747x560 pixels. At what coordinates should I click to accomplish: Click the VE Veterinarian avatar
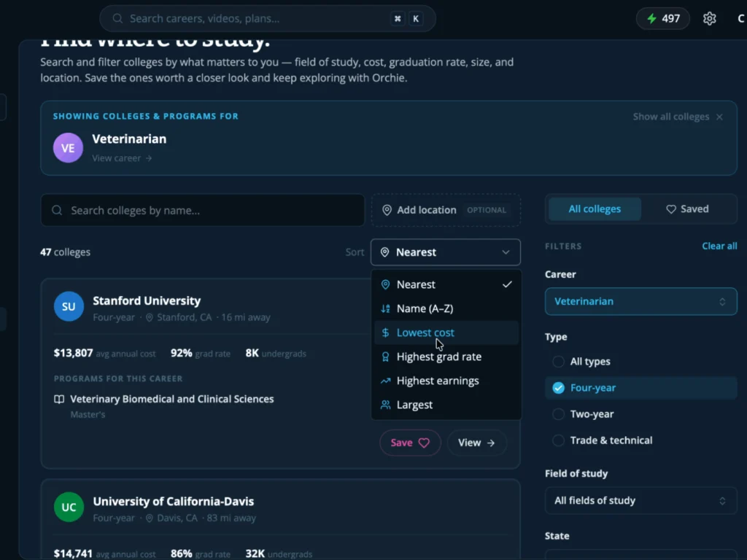(68, 147)
